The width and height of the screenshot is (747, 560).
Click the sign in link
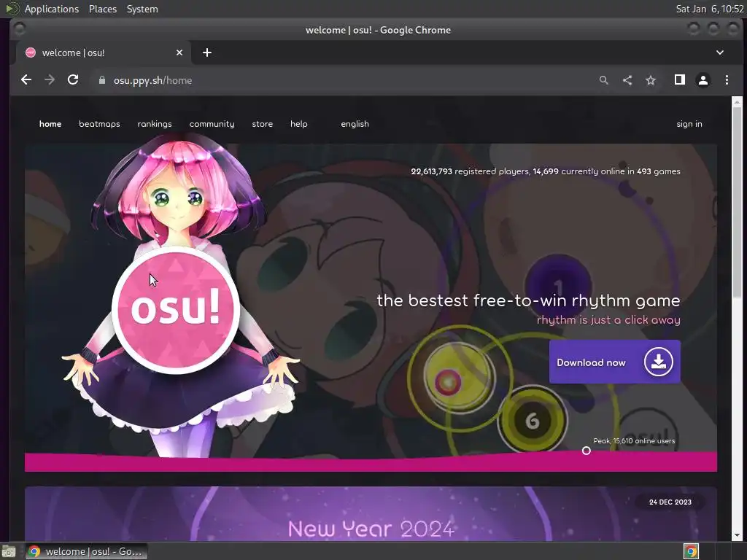coord(689,124)
